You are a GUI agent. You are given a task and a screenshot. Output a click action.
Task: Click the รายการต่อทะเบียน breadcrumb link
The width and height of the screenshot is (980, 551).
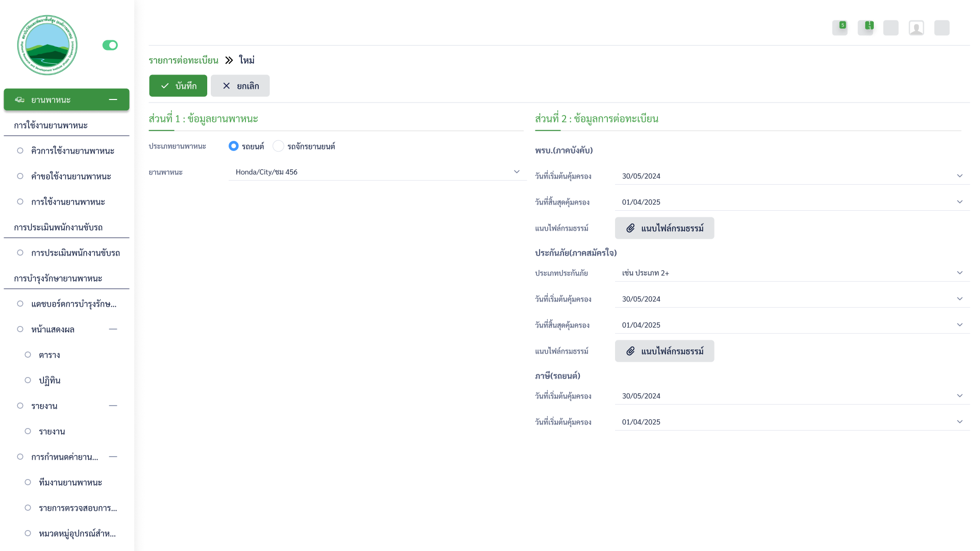click(x=183, y=60)
